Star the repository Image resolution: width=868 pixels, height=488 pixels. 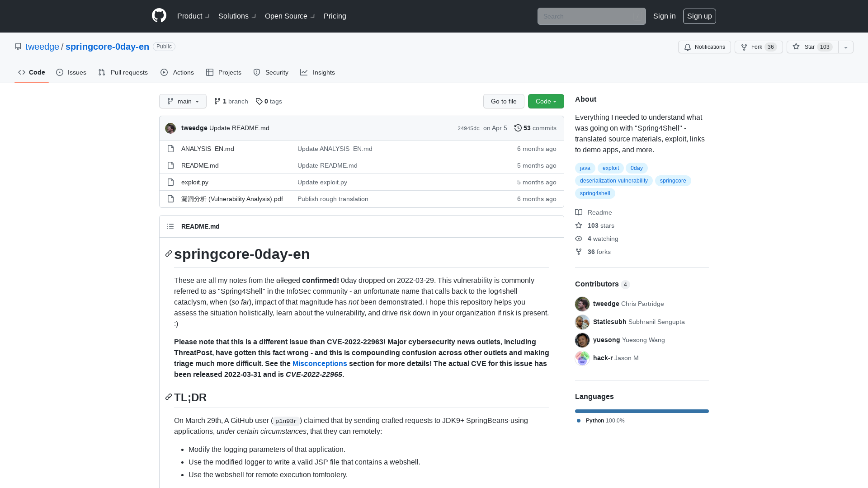pyautogui.click(x=812, y=47)
